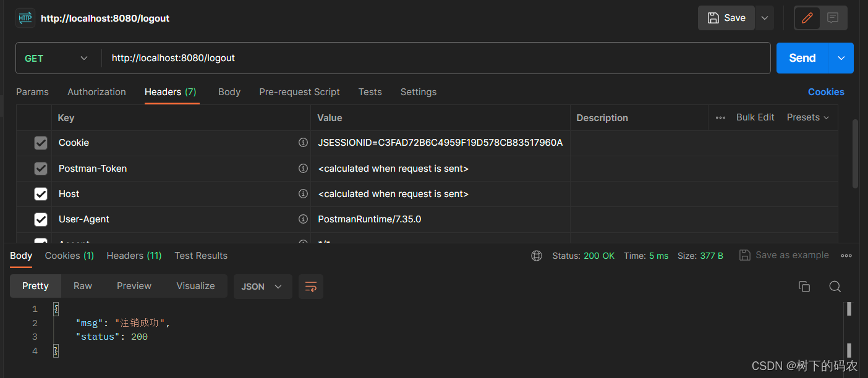Click the Save floppy disk button

coord(726,18)
